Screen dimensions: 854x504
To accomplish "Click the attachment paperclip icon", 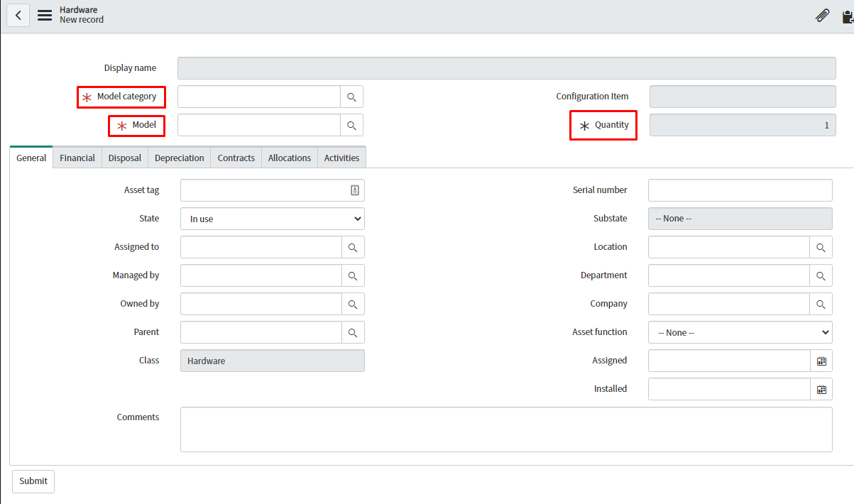I will click(x=822, y=15).
